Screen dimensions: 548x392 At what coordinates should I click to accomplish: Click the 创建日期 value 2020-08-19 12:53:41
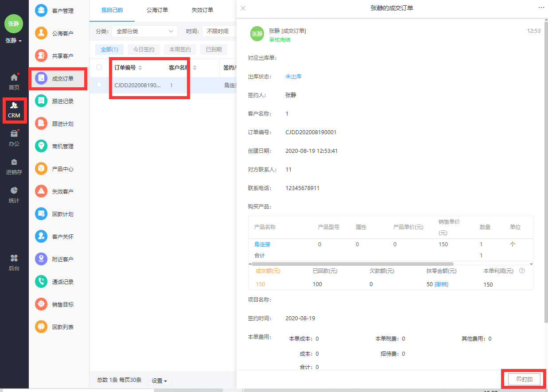[311, 151]
